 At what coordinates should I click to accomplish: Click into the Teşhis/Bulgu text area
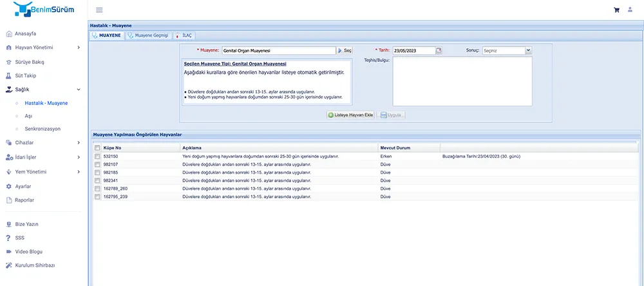tap(462, 81)
